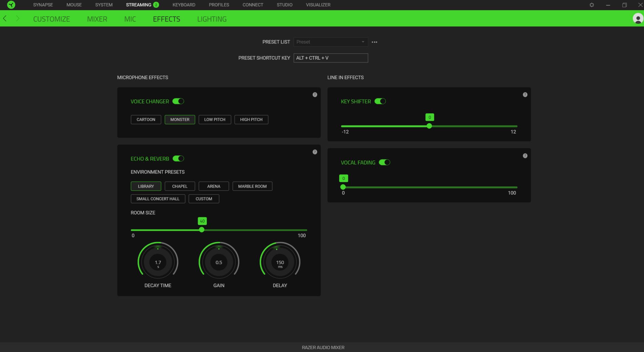Go forward with the right arrow
The width and height of the screenshot is (644, 352).
[18, 19]
